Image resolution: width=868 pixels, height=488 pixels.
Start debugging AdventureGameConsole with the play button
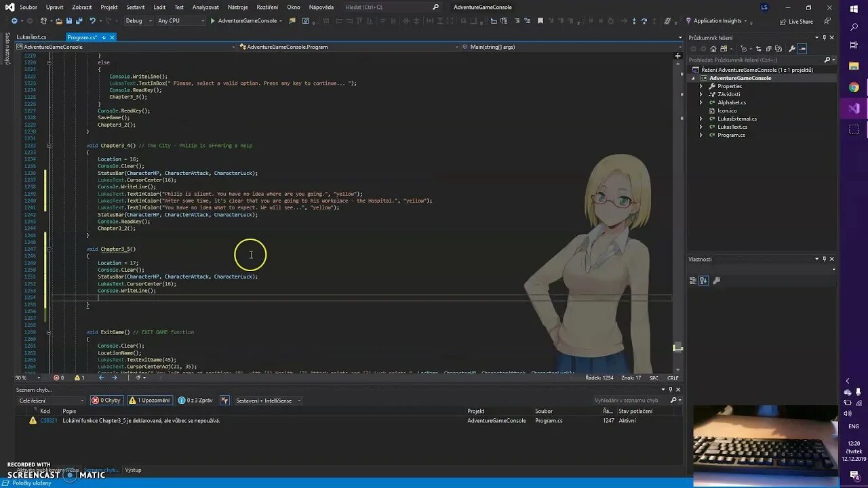click(213, 21)
